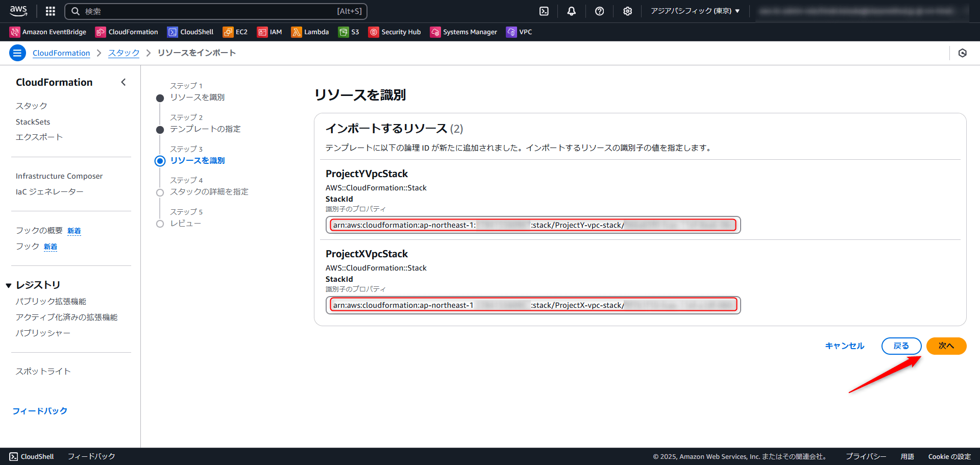Open S3 favorites shortcut
The image size is (980, 465).
pos(349,32)
